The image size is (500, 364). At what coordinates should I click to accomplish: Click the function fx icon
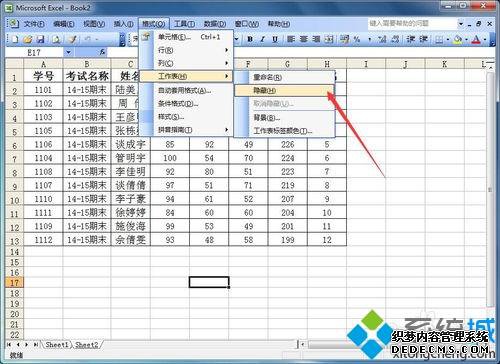click(x=102, y=52)
